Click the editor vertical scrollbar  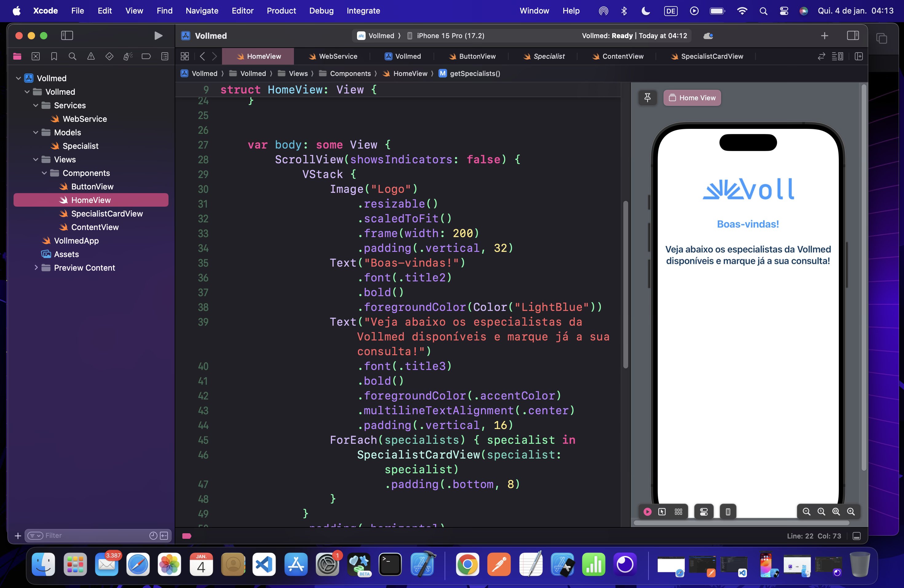625,284
